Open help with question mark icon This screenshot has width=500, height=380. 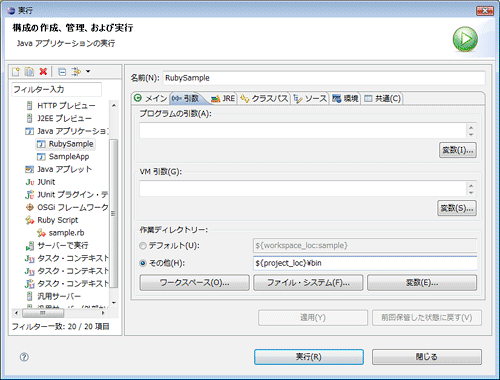(24, 357)
